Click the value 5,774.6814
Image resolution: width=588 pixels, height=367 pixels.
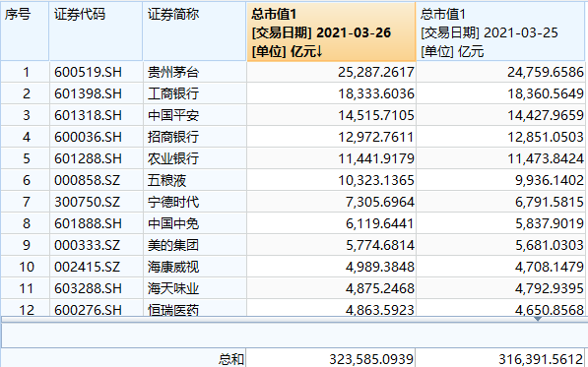point(380,246)
